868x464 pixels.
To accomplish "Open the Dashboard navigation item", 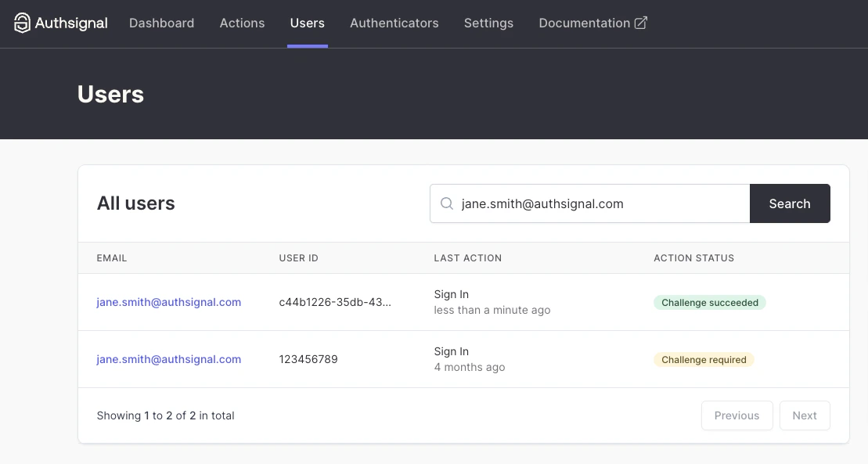I will tap(161, 23).
